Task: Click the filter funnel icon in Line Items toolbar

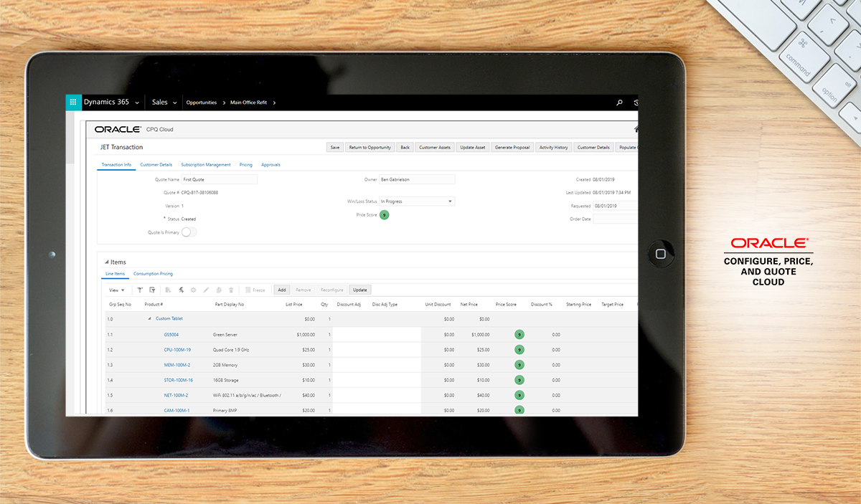Action: 140,290
